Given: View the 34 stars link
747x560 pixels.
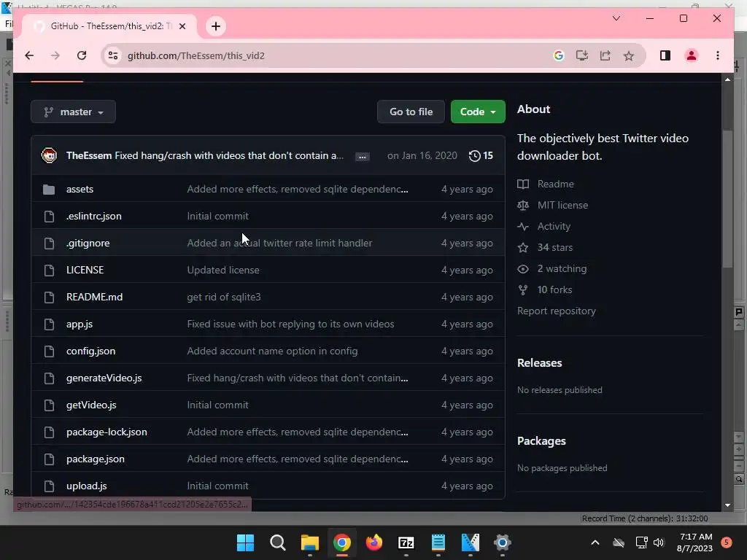Looking at the screenshot, I should pos(545,248).
